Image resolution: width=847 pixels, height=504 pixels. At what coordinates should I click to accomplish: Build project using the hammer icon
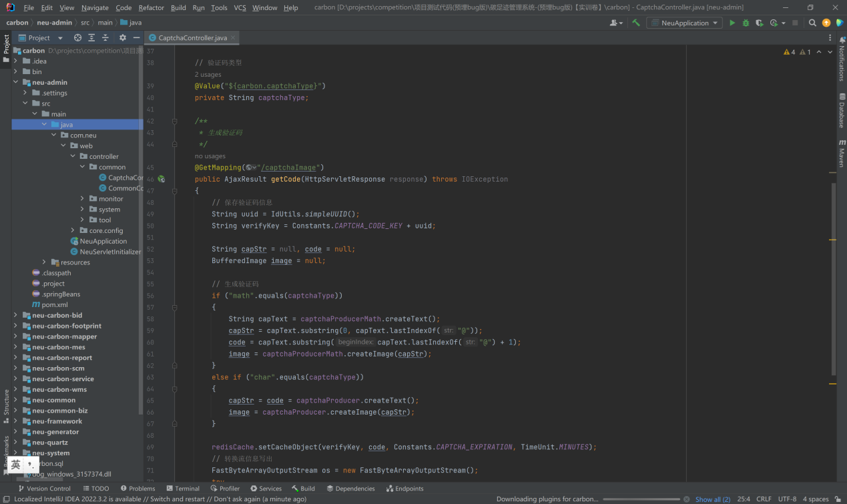point(636,23)
